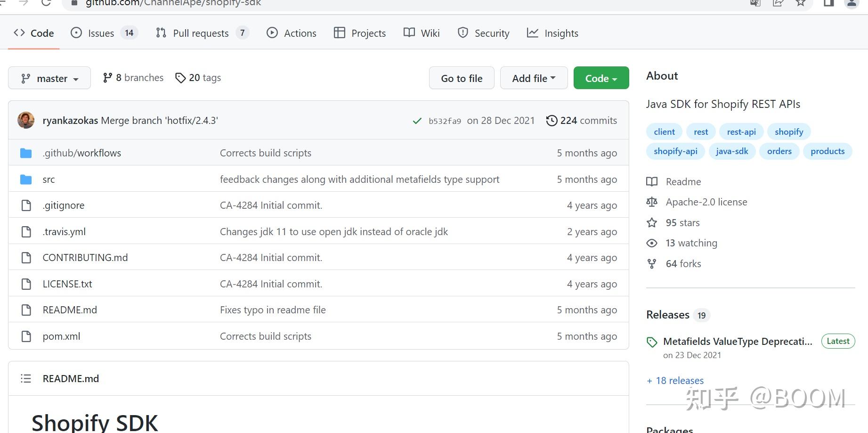Open the .github/workflows folder
The image size is (868, 433).
82,153
